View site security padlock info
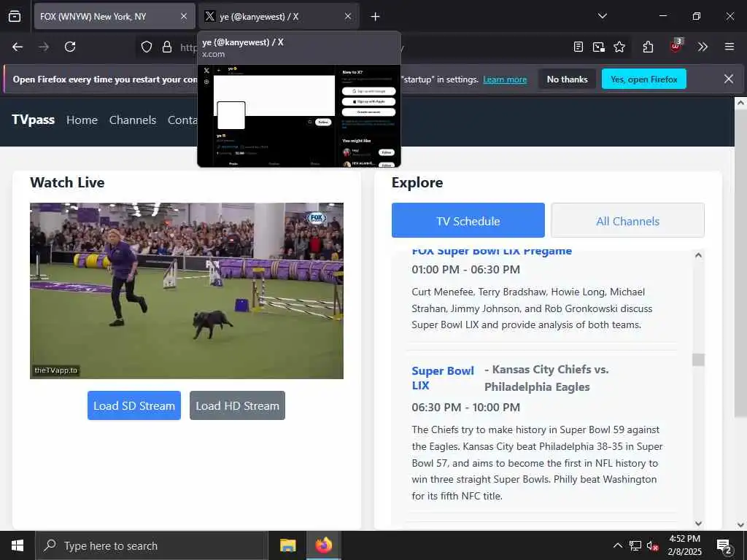The height and width of the screenshot is (560, 747). [167, 47]
